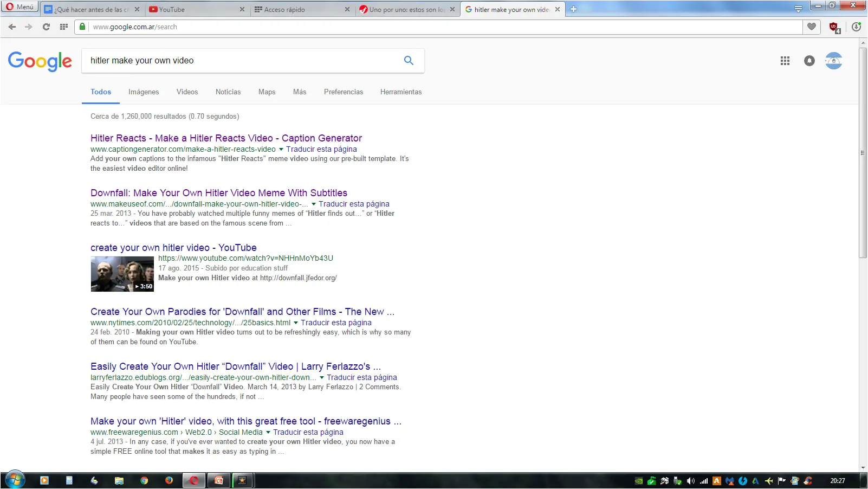Select the Maps search tab
The image size is (868, 489).
(x=267, y=92)
